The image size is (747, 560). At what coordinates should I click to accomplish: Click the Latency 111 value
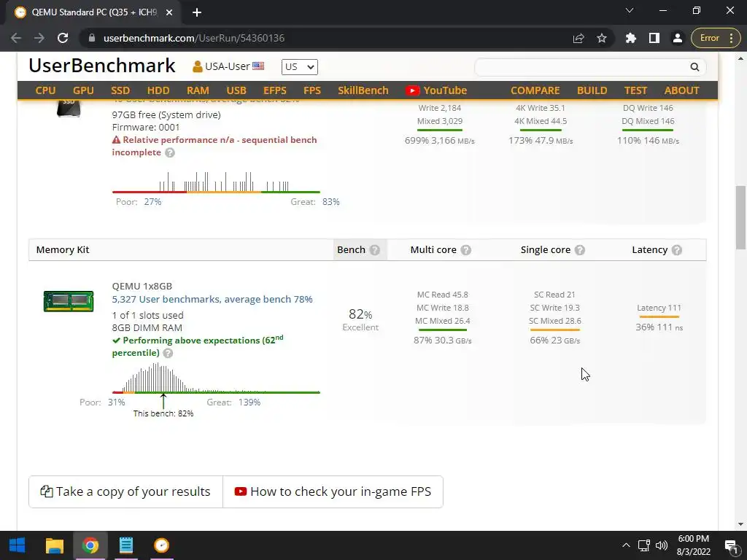[659, 308]
